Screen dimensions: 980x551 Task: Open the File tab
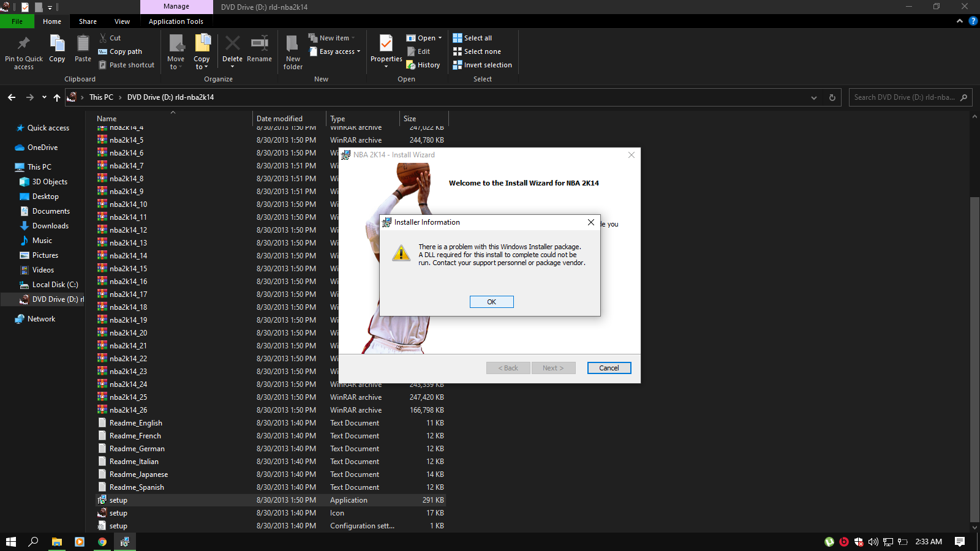point(17,21)
